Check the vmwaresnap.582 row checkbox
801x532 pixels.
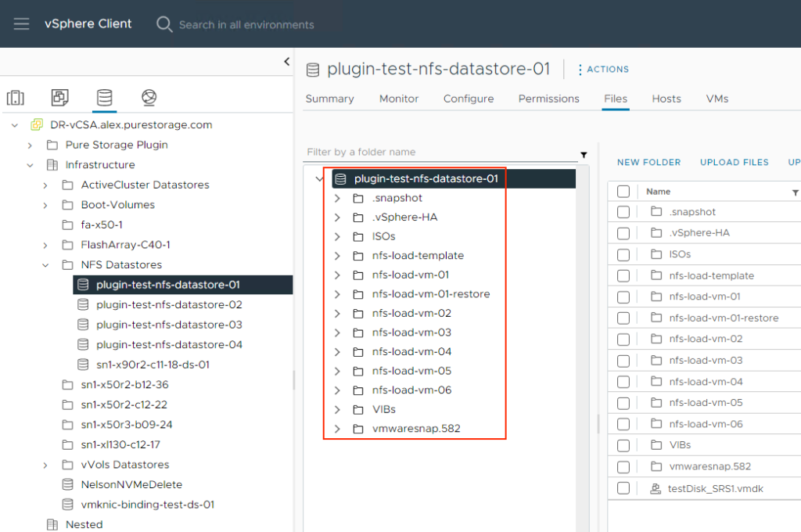click(x=623, y=466)
